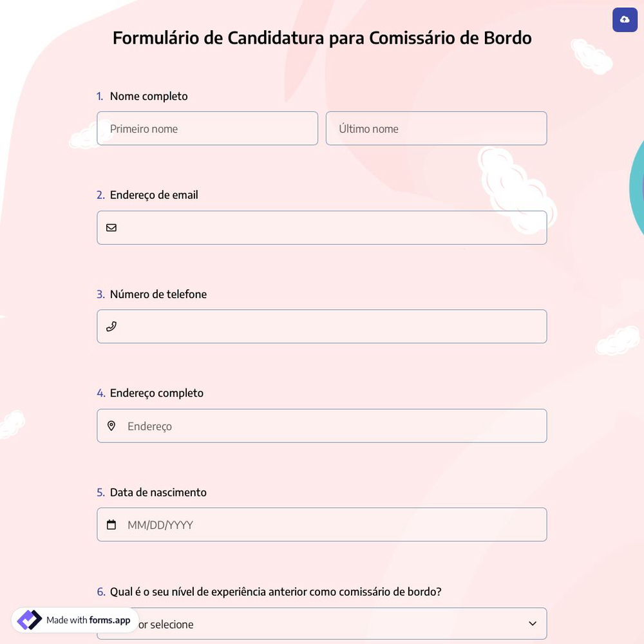
Task: Click the "Made with forms.app" badge
Action: (74, 619)
